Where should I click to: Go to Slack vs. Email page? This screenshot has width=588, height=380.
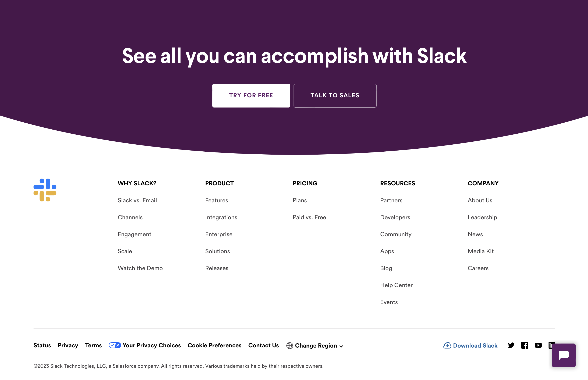[x=137, y=200]
